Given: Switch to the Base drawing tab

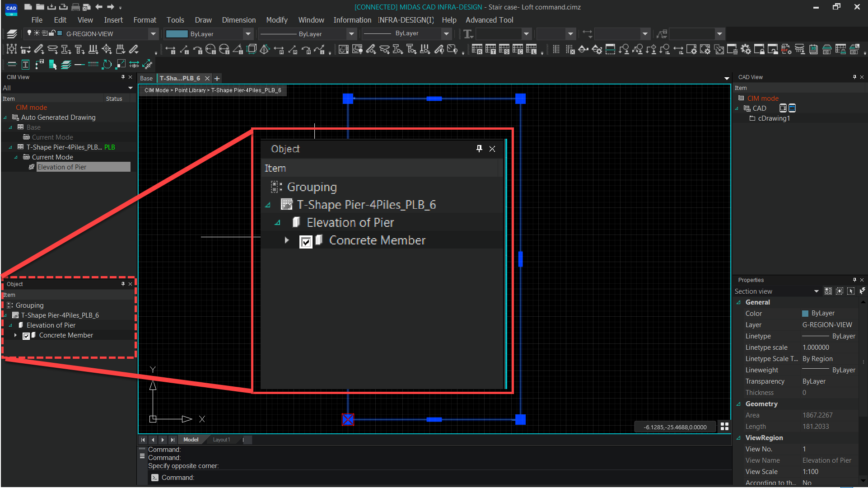Looking at the screenshot, I should [x=146, y=78].
